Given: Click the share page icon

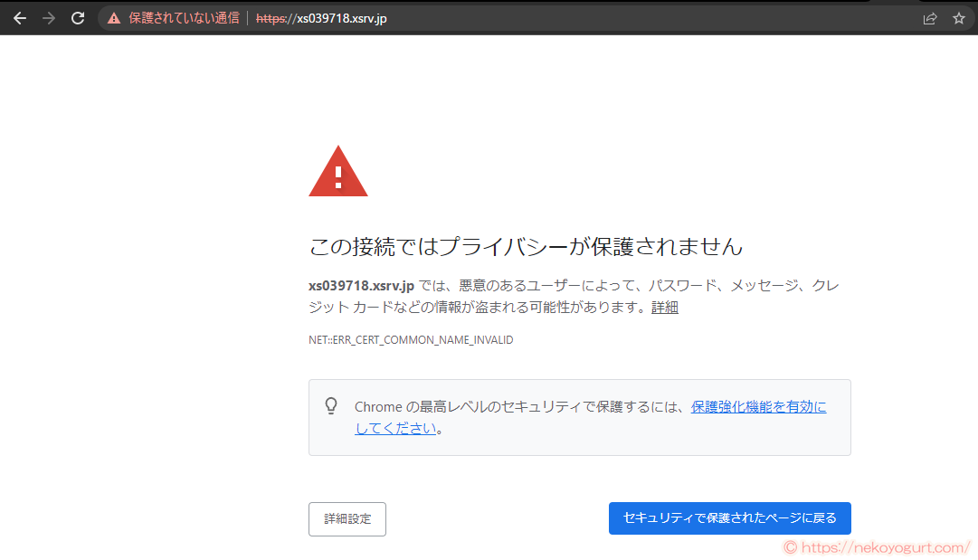Looking at the screenshot, I should (929, 16).
